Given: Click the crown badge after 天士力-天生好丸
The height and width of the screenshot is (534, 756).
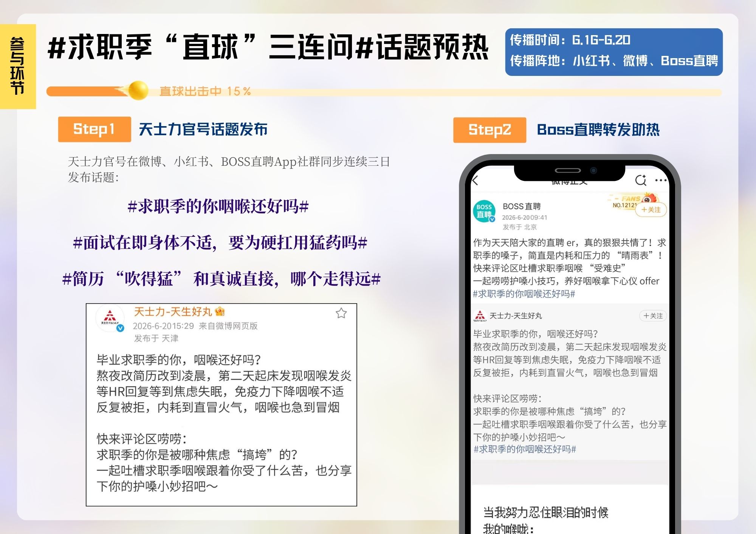Looking at the screenshot, I should pyautogui.click(x=220, y=312).
